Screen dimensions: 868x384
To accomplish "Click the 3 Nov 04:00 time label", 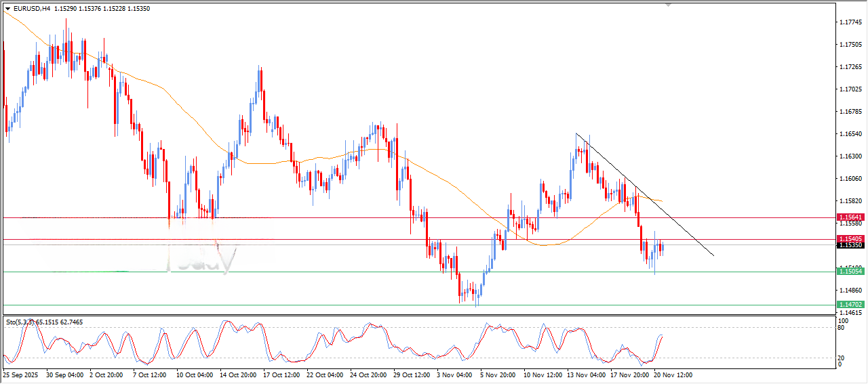I will 454,375.
